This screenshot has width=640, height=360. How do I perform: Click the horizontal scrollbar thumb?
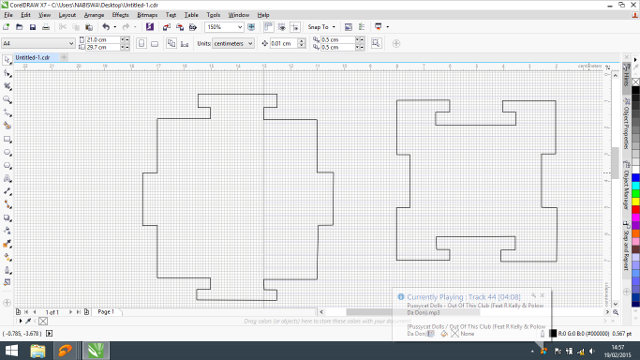click(x=412, y=312)
